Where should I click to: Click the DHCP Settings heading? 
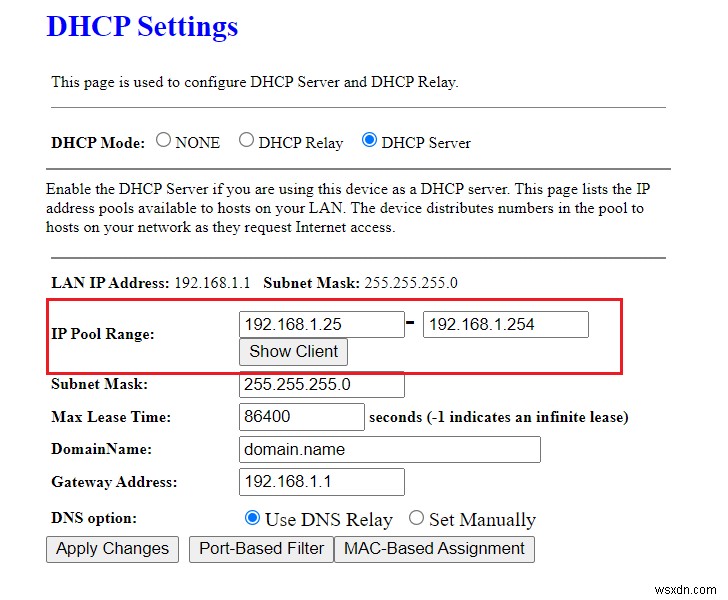pyautogui.click(x=143, y=26)
